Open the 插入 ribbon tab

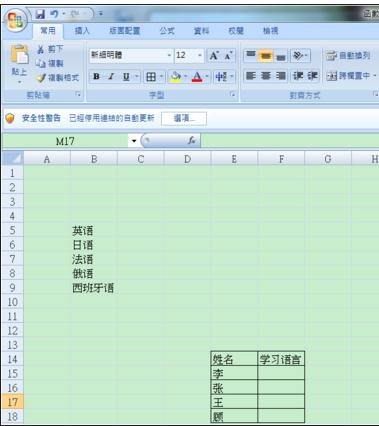(x=82, y=31)
